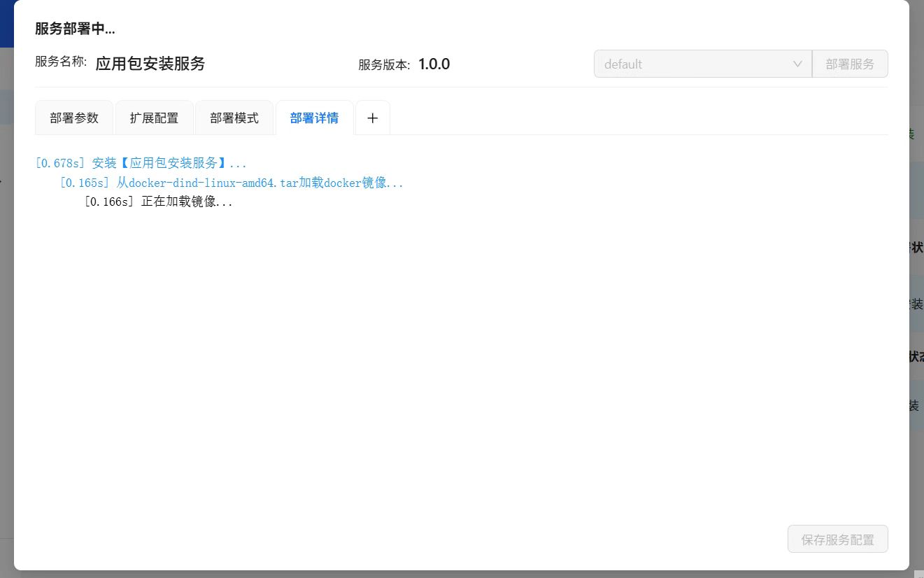This screenshot has width=924, height=578.
Task: Click the service version value 1.0.0
Action: (434, 64)
